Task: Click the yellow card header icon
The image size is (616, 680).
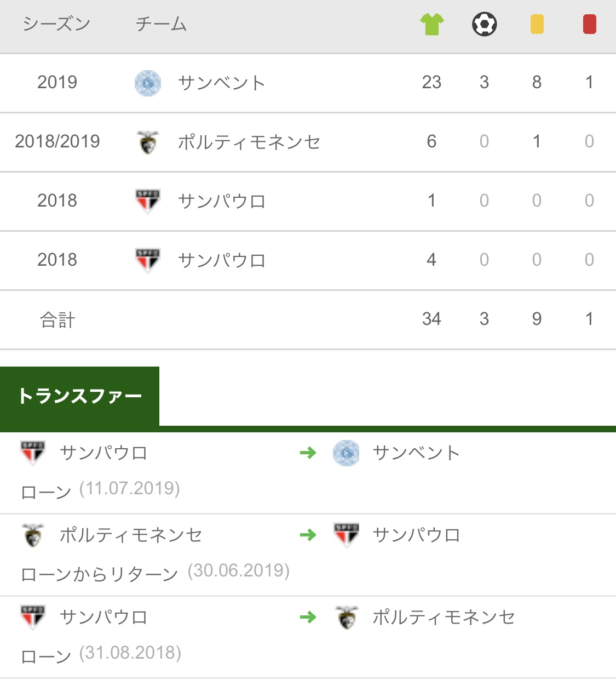Action: pyautogui.click(x=537, y=25)
